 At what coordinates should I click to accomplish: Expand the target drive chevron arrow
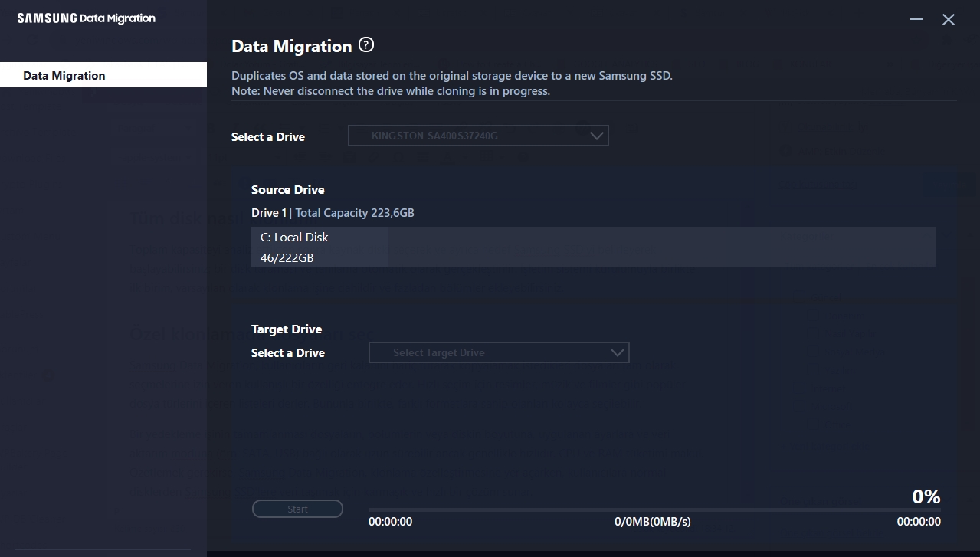(x=618, y=352)
